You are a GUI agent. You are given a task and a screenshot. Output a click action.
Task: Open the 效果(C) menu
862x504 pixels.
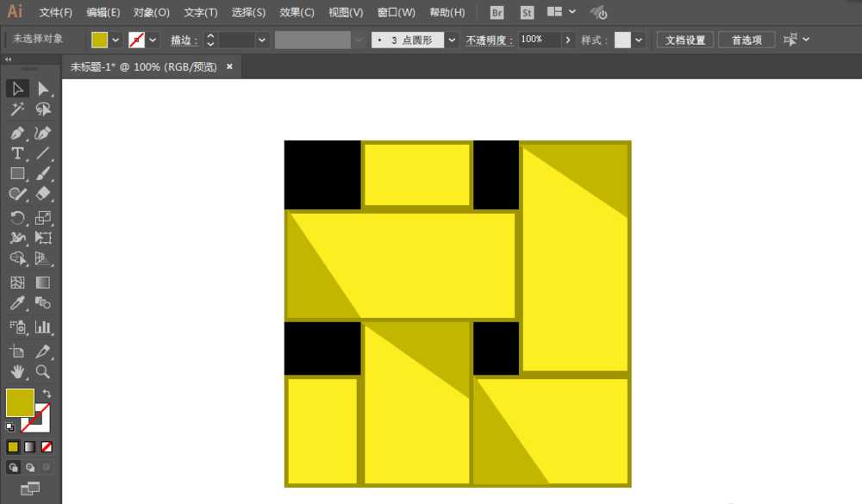[x=297, y=13]
